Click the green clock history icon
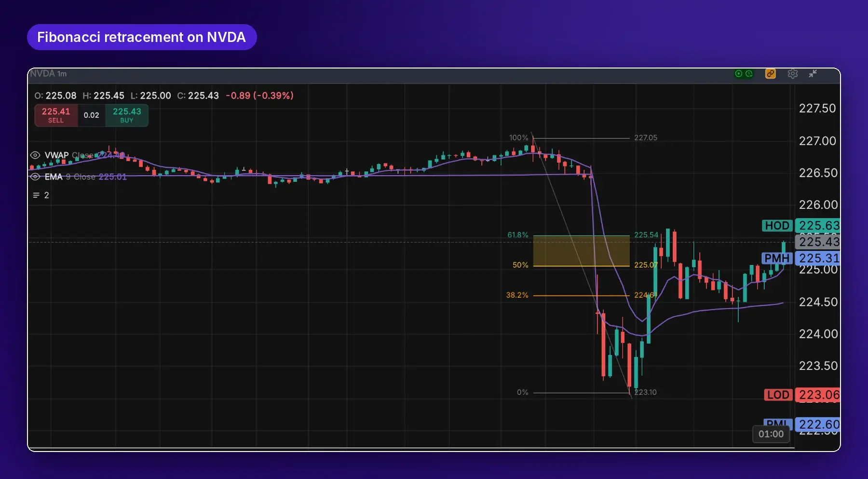Image resolution: width=868 pixels, height=479 pixels. pos(749,74)
